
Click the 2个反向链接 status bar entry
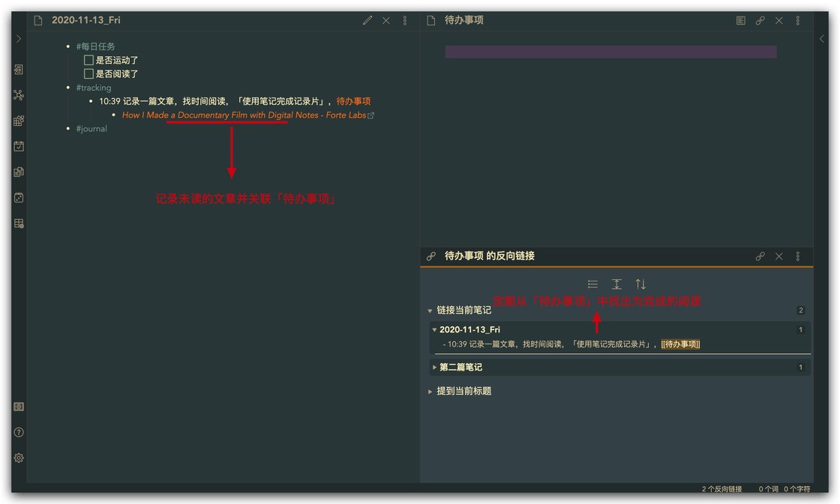(x=721, y=489)
